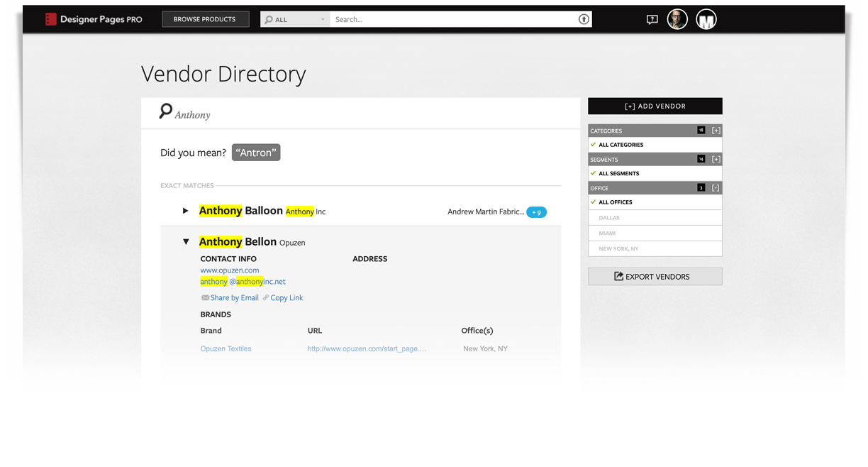Open the help chat bubble icon
The width and height of the screenshot is (868, 467).
[x=652, y=20]
